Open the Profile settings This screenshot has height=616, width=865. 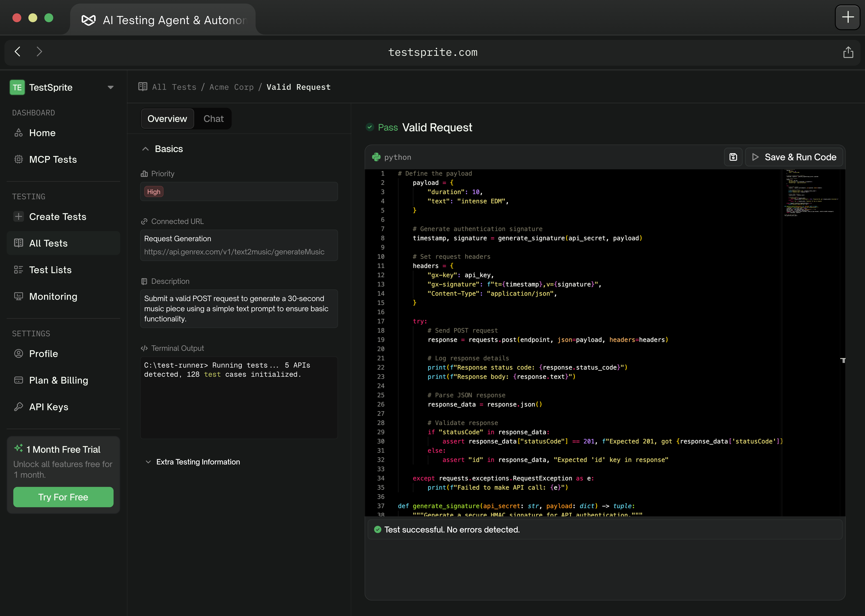[63, 353]
